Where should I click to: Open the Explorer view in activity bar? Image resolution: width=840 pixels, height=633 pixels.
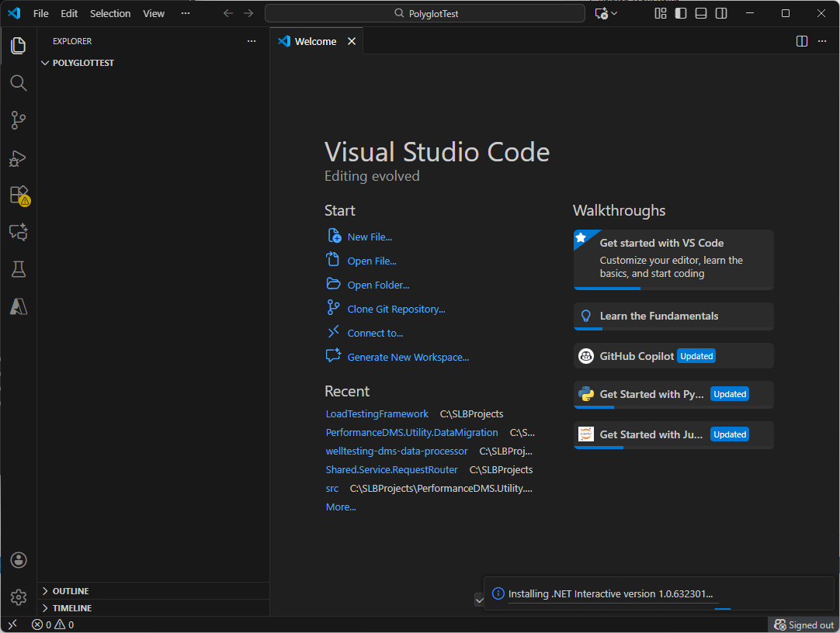[18, 46]
